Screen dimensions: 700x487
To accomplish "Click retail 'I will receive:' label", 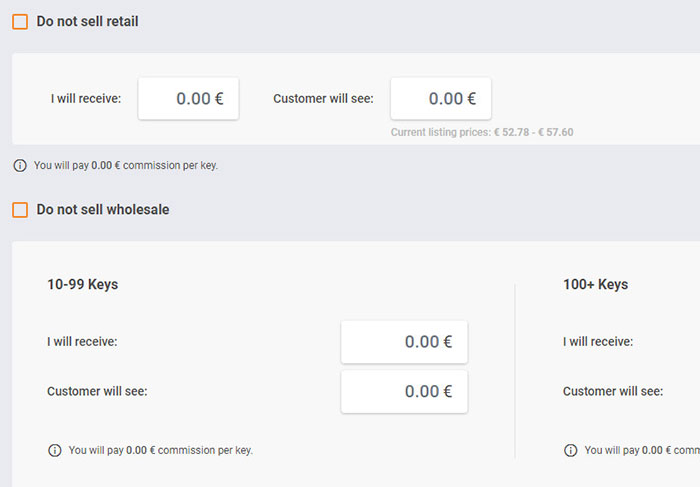I will coord(86,99).
